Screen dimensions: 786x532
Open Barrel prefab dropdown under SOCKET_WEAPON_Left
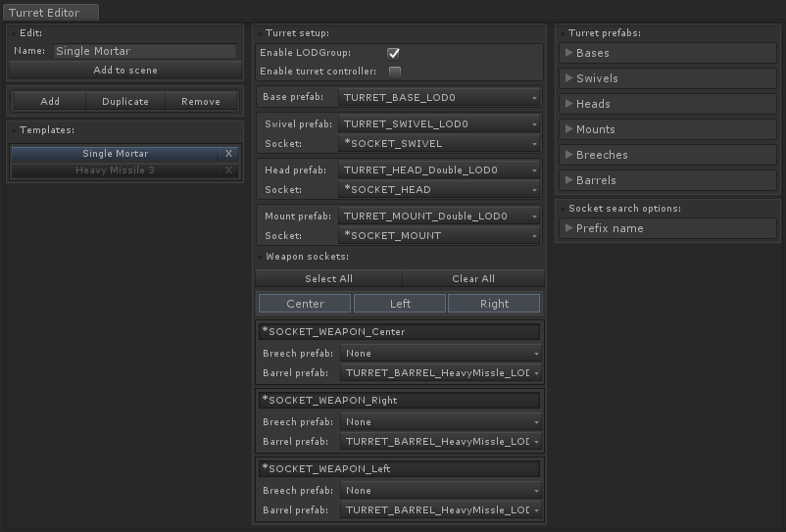(441, 510)
